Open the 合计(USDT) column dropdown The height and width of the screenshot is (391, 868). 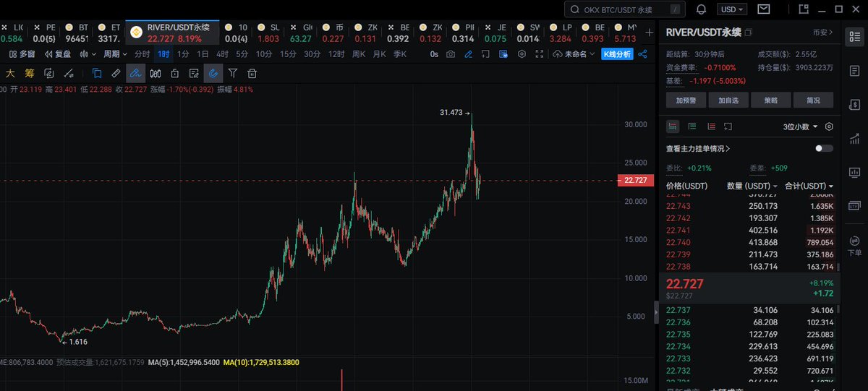[809, 186]
